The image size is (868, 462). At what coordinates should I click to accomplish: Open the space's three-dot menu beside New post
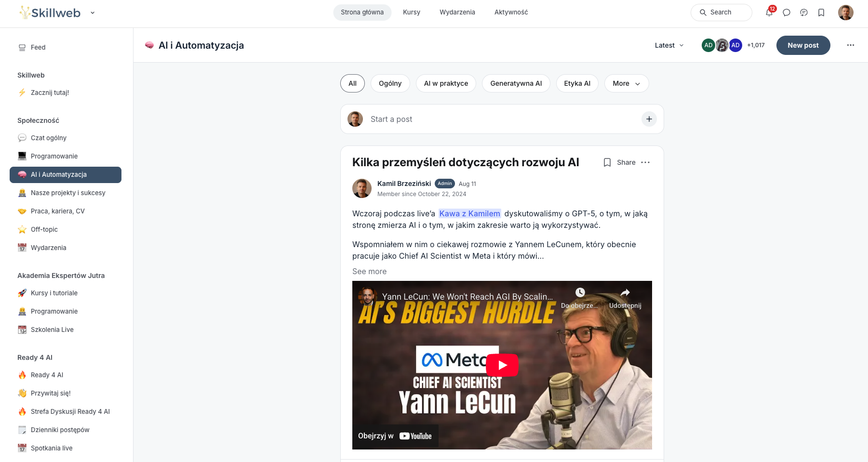coord(851,45)
